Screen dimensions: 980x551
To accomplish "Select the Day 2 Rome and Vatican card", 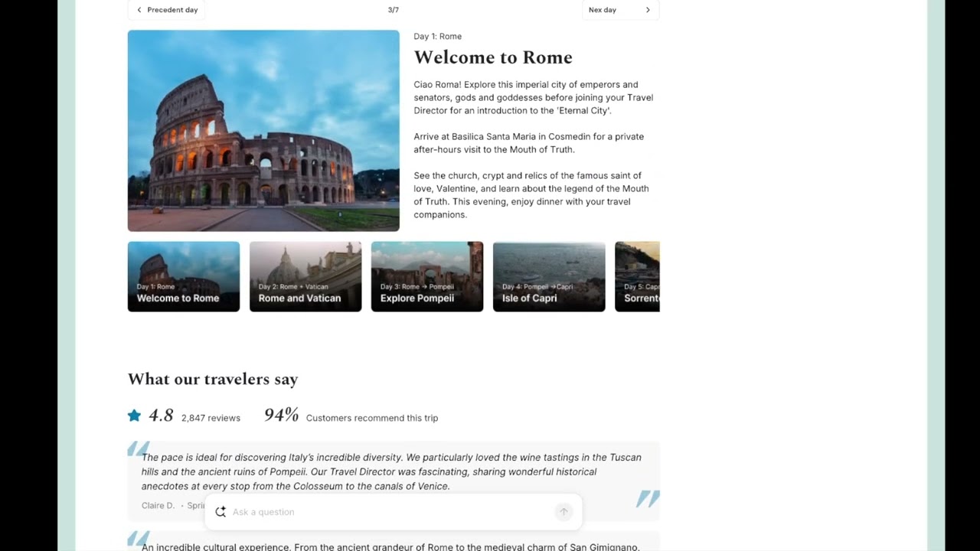I will click(305, 276).
